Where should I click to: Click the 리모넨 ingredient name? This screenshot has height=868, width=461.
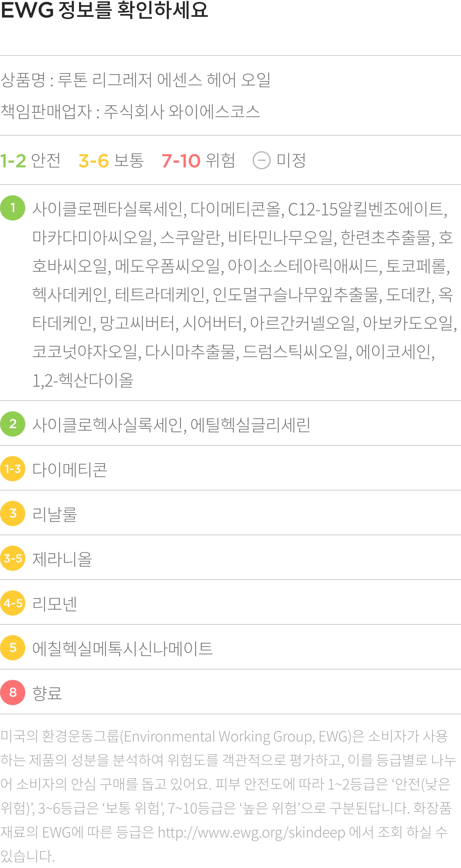click(55, 604)
